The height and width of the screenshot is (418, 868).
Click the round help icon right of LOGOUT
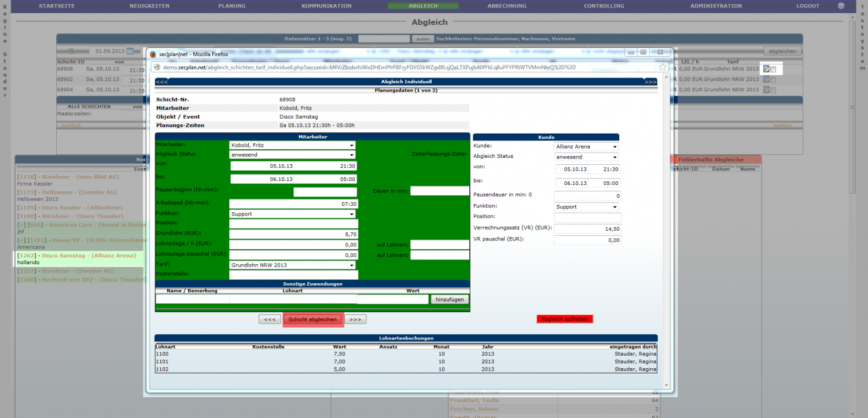pos(841,6)
